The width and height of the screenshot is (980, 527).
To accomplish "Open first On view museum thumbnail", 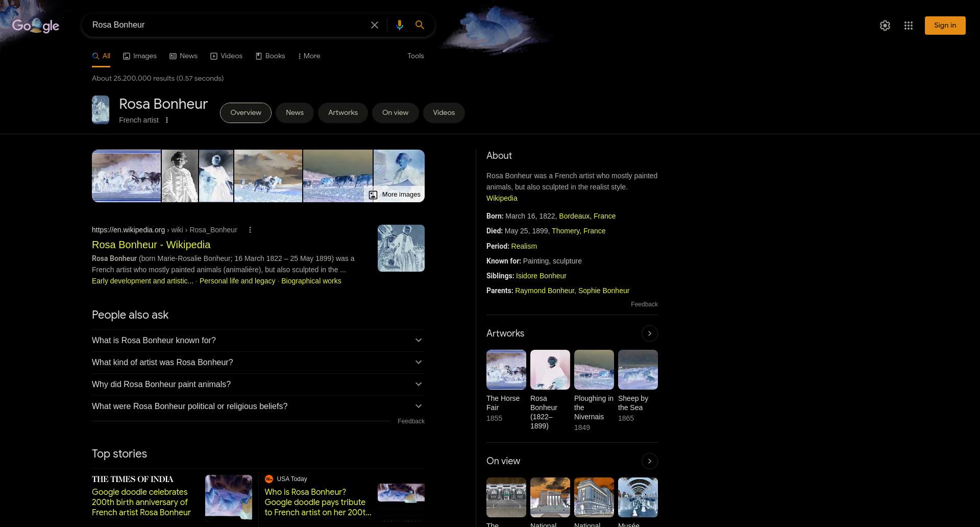I will [506, 497].
